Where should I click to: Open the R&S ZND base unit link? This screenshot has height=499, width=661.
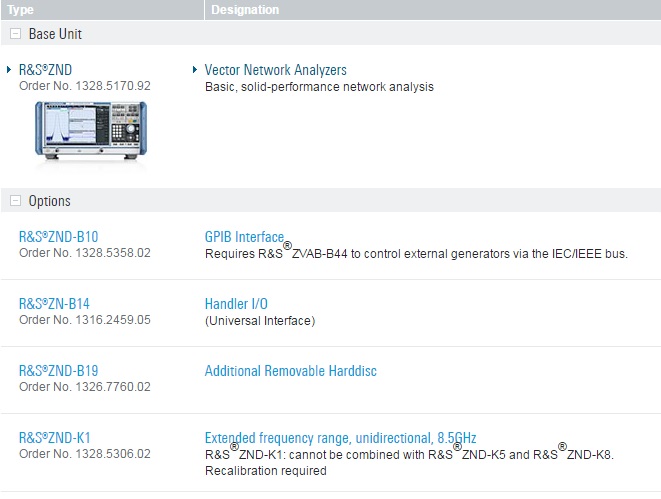[45, 70]
